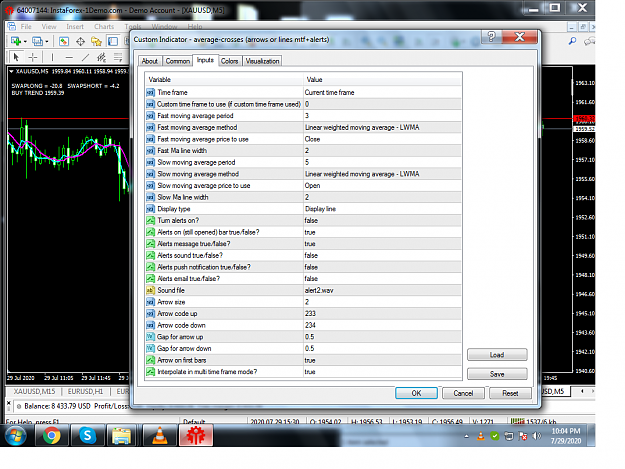Select Fast moving average price 'Close' value
Screen dimensions: 625x469
383,139
